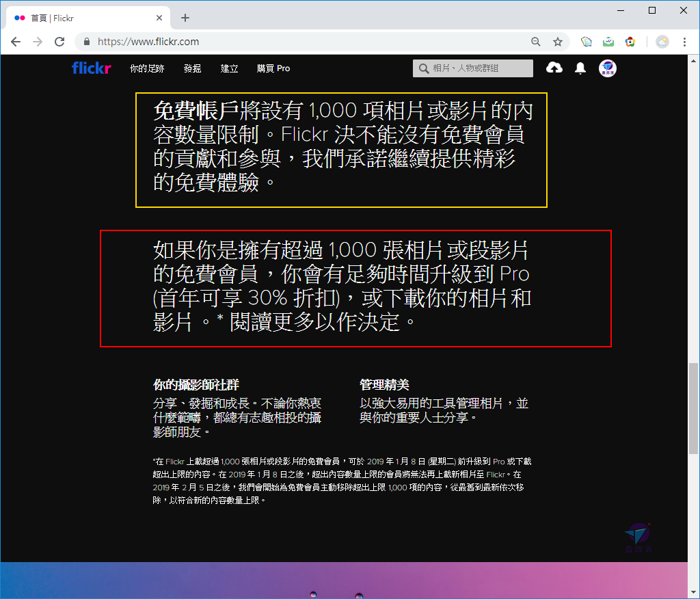Image resolution: width=700 pixels, height=599 pixels.
Task: Click the footnote line starting with *在 Flickr 上載超過
Action: (x=342, y=462)
